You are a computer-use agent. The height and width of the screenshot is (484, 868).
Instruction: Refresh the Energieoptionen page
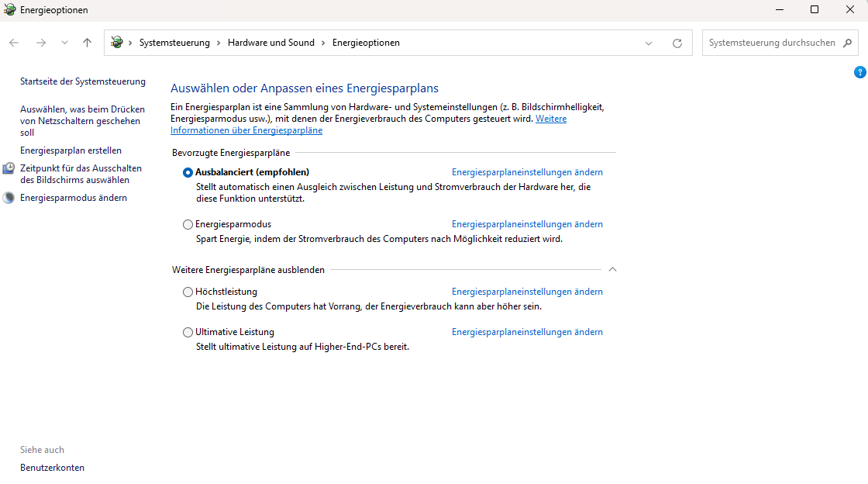pyautogui.click(x=677, y=43)
